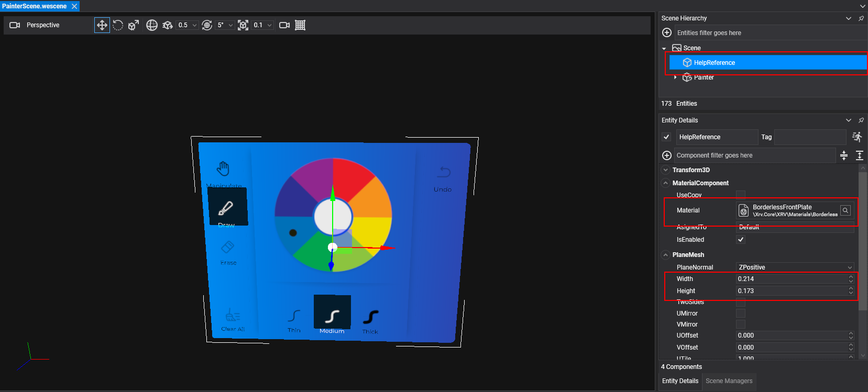
Task: Select the Translate (move) gizmo tool
Action: (x=102, y=25)
